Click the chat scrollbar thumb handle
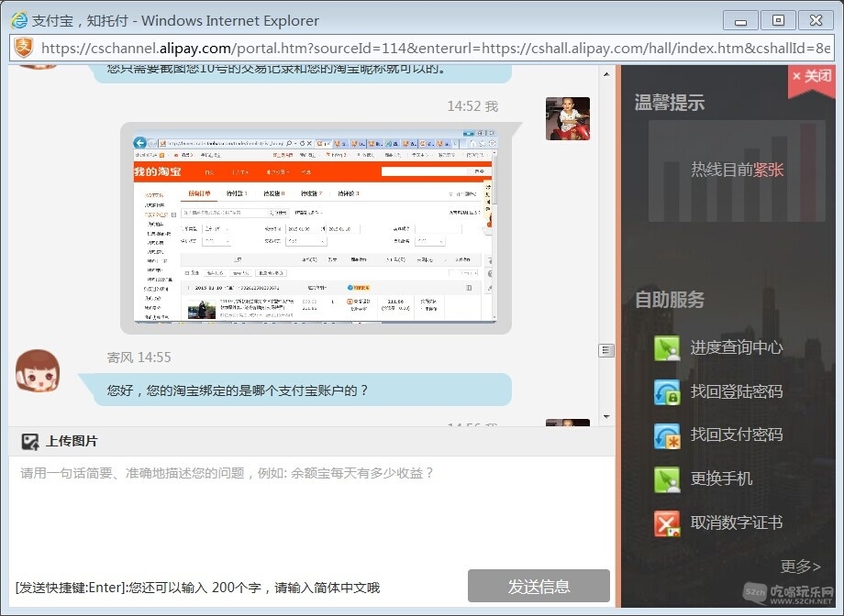The width and height of the screenshot is (844, 616). (606, 350)
